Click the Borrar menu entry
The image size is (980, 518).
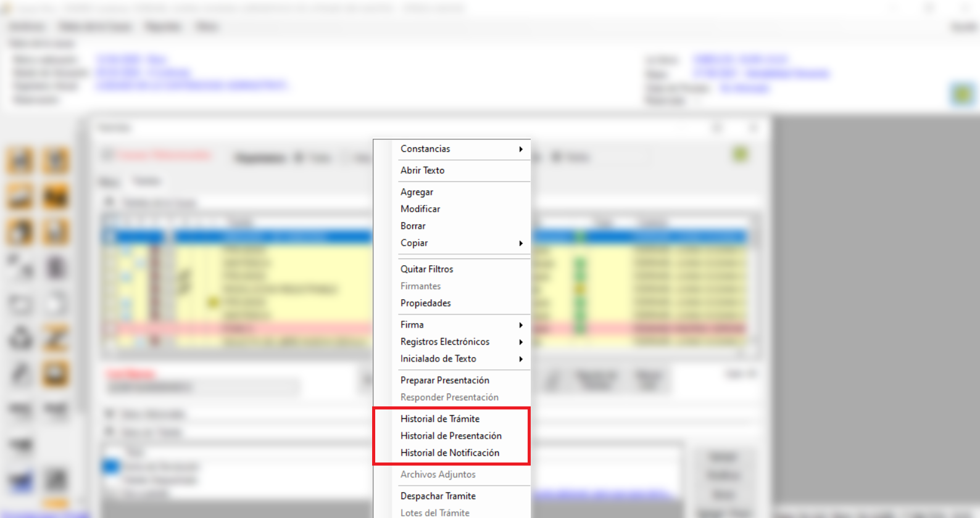(x=413, y=226)
